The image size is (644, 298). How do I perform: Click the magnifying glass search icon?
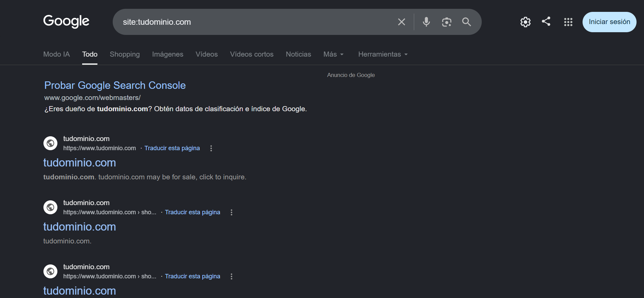[x=466, y=22]
